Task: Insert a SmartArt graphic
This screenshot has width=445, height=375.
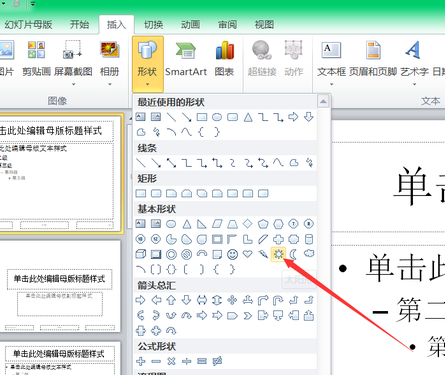Action: 186,58
